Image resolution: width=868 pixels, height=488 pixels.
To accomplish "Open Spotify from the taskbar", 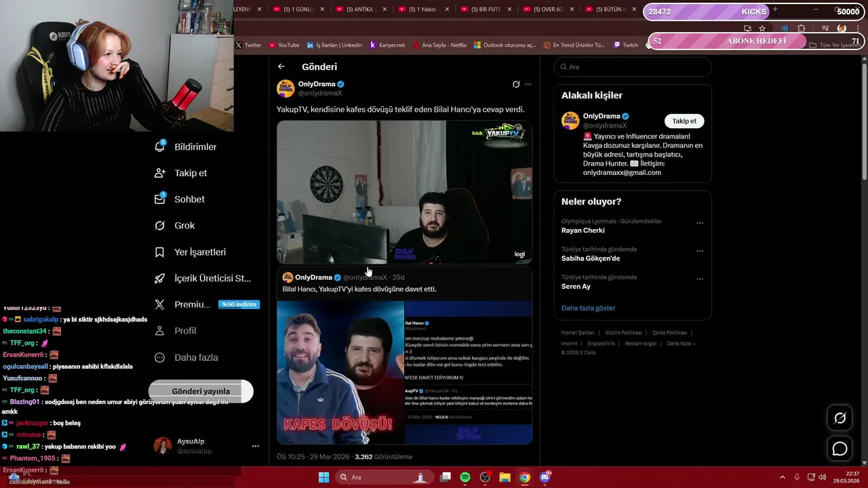I will (x=465, y=477).
